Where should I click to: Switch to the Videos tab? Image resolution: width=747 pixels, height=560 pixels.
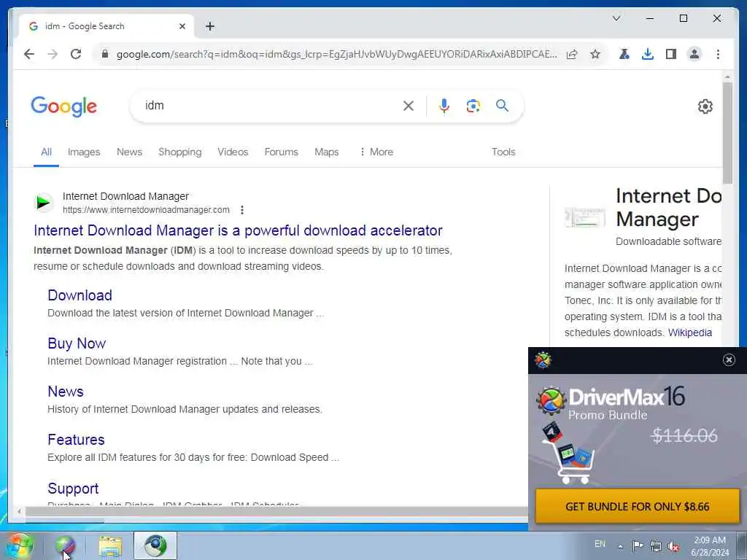coord(233,152)
